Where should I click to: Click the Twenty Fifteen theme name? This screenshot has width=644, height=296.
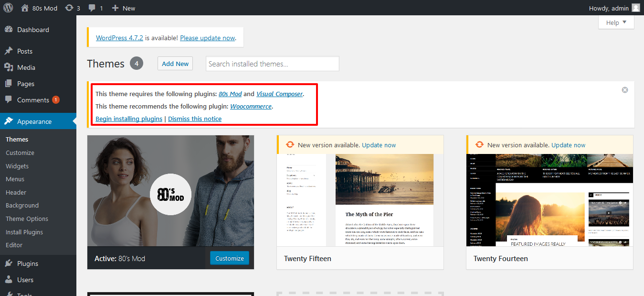(307, 259)
